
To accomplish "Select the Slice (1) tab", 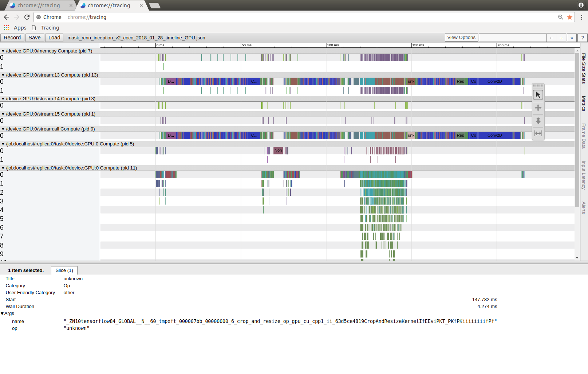I will [64, 270].
